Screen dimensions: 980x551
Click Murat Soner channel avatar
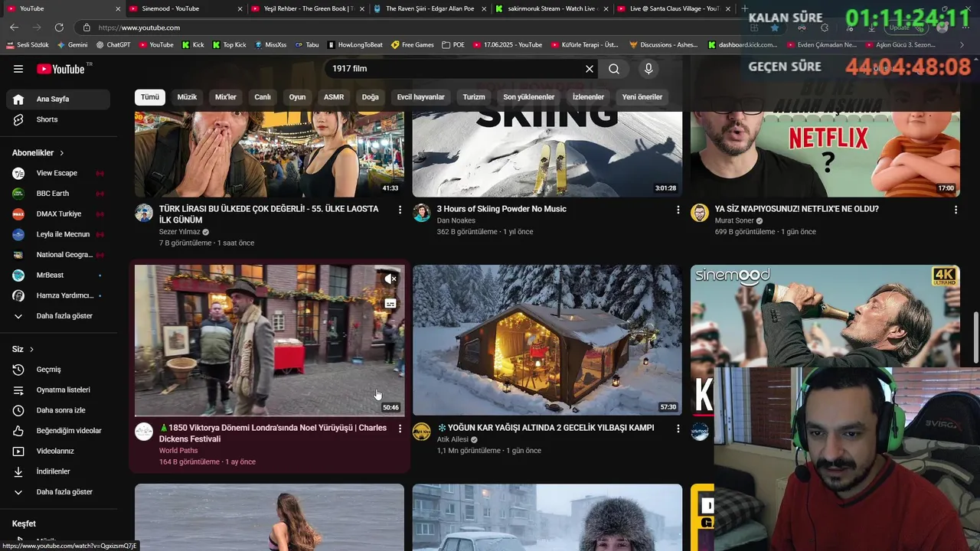tap(700, 213)
